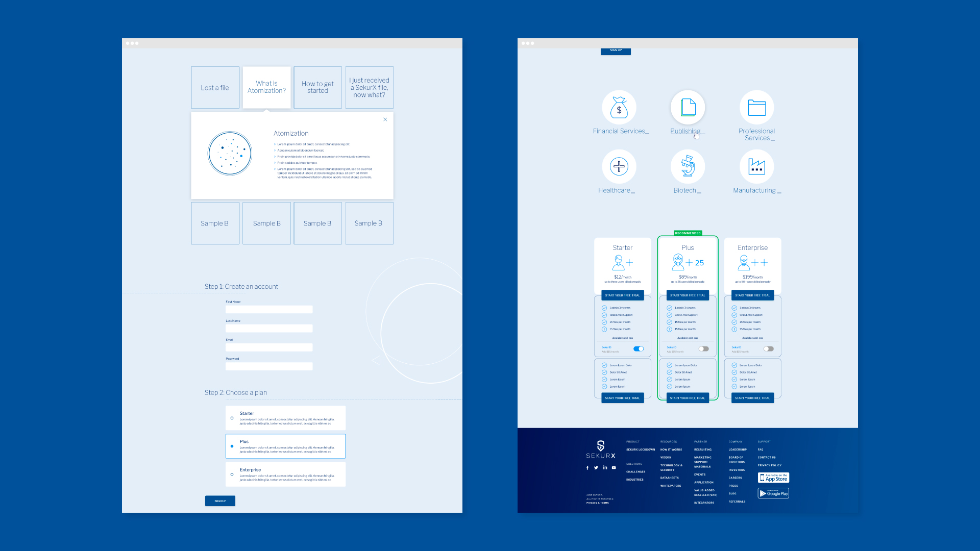Select the Plus plan radio button

pos(232,446)
